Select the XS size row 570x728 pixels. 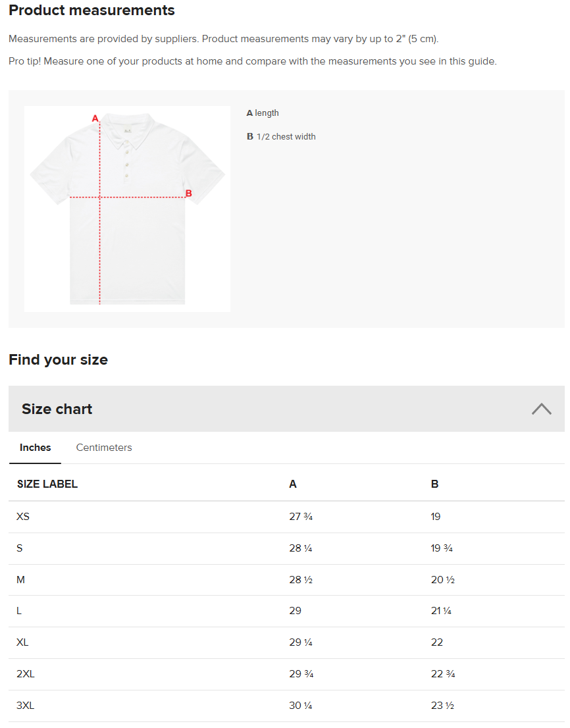point(23,517)
